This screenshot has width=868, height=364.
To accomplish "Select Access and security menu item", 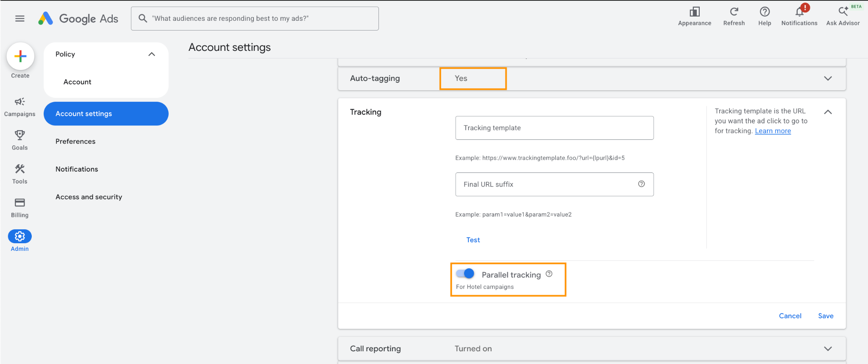I will (x=89, y=197).
